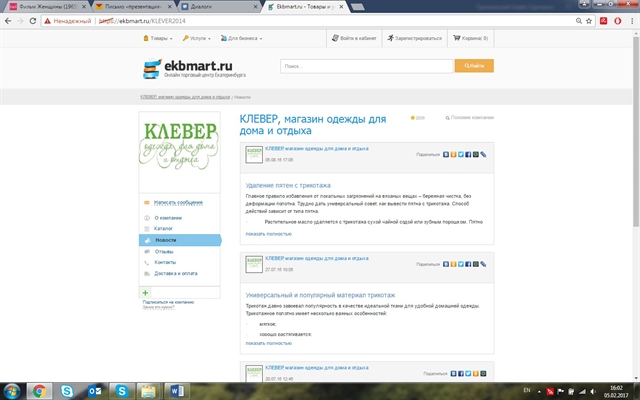Image resolution: width=640 pixels, height=400 pixels.
Task: Click the bookmark star in address bar
Action: point(588,20)
